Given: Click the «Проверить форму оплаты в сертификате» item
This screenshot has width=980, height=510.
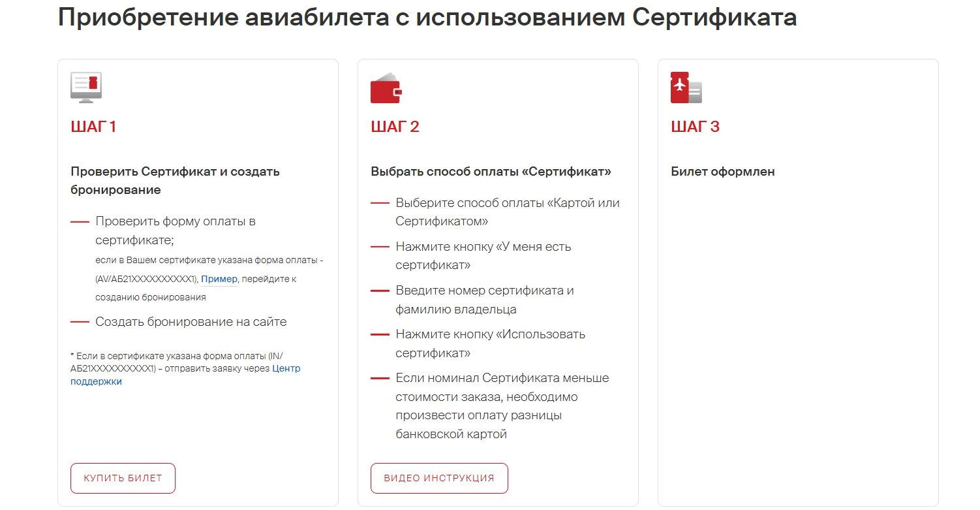Looking at the screenshot, I should (x=175, y=231).
